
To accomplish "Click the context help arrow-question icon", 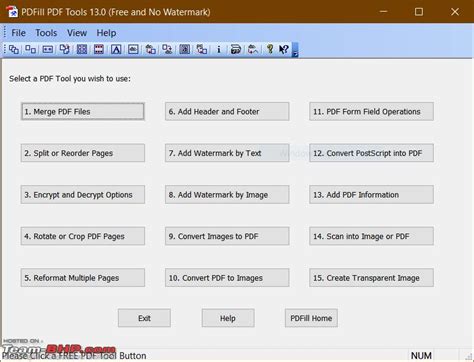I will (284, 49).
